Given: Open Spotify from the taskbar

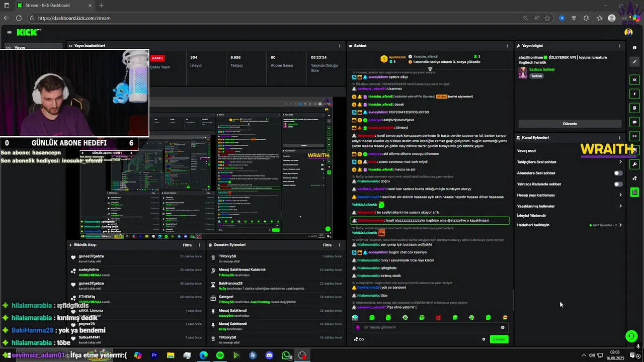Looking at the screenshot, I should (x=220, y=355).
